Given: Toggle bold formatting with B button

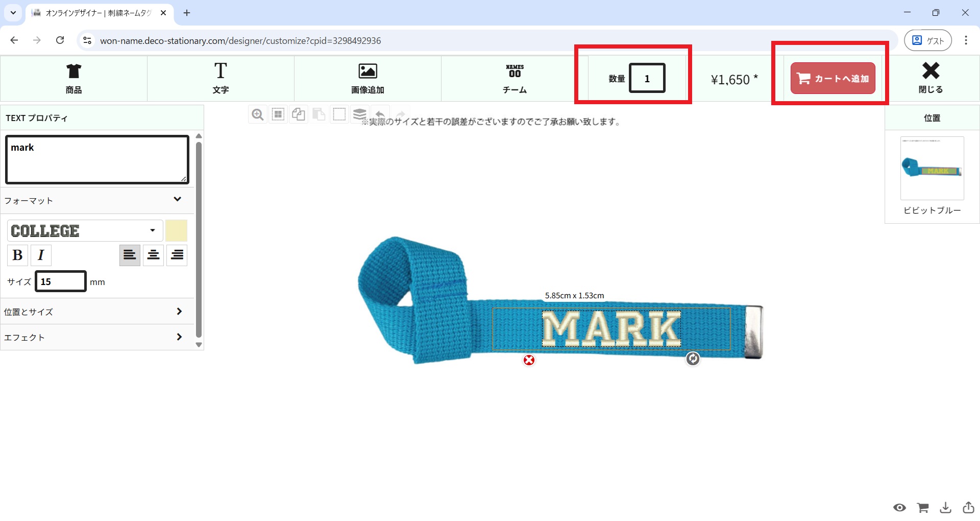Looking at the screenshot, I should (17, 255).
